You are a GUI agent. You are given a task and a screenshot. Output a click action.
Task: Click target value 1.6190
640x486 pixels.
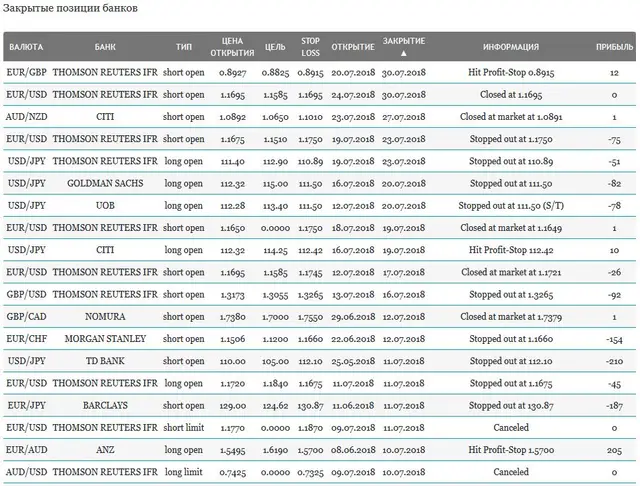(x=275, y=450)
